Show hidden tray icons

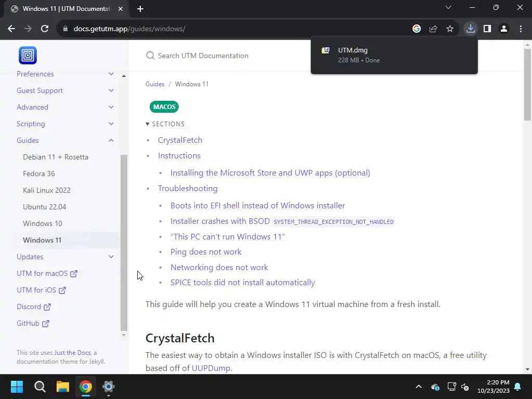click(x=419, y=387)
